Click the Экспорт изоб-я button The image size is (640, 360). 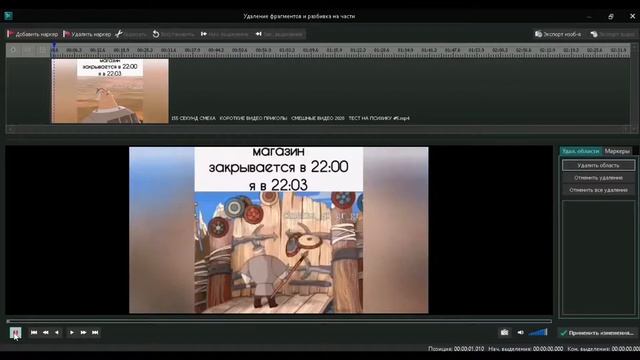tap(558, 34)
